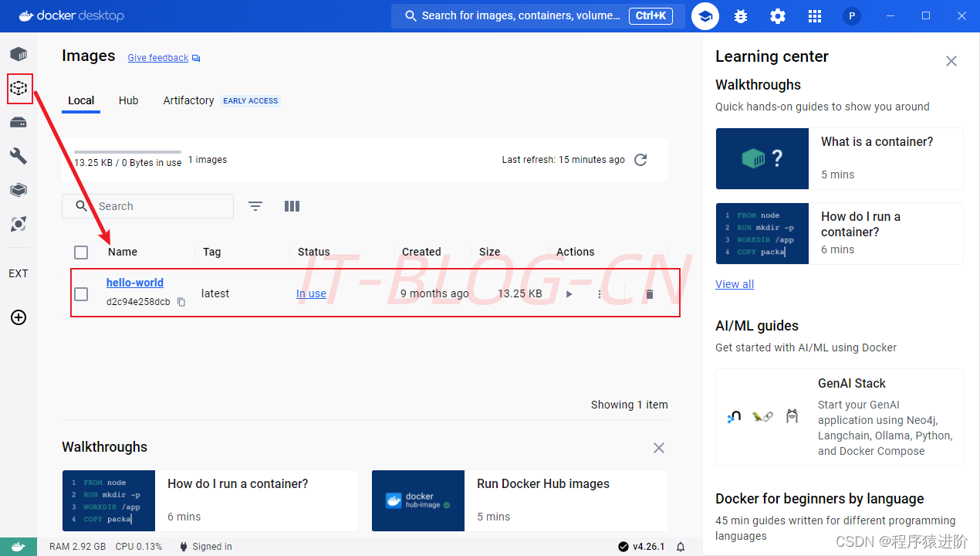Viewport: 980px width, 556px height.
Task: Click the 13.25 KB size cell
Action: [519, 293]
